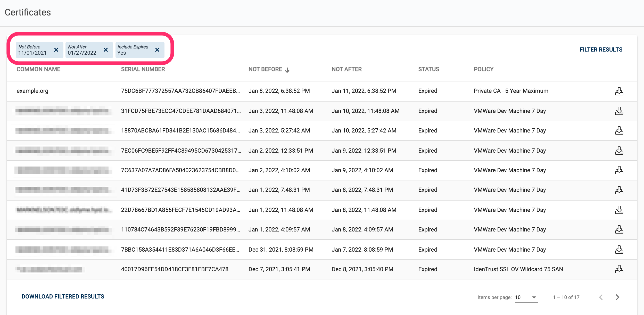Remove the Not After 01/27/2022 filter
This screenshot has width=644, height=315.
(x=106, y=50)
